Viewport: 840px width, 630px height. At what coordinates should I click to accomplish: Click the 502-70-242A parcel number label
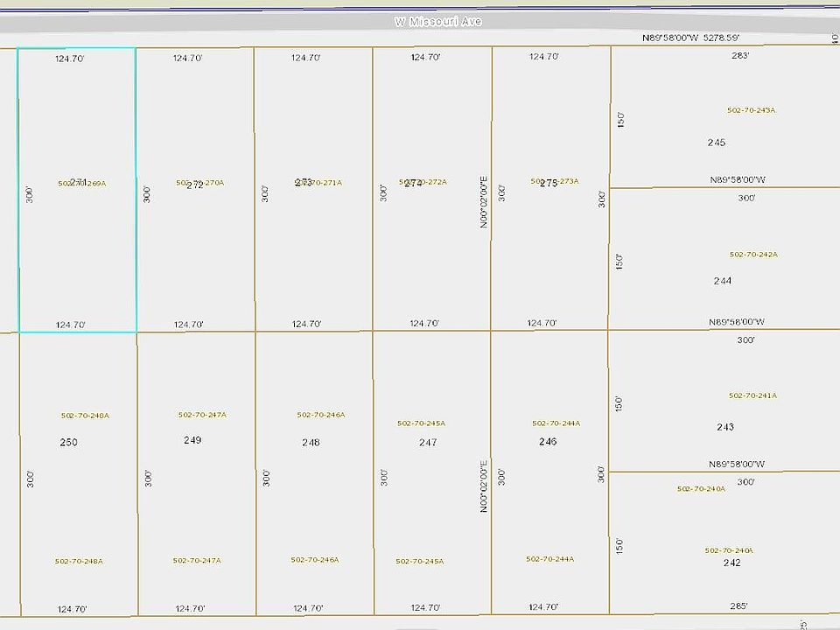[x=753, y=255]
